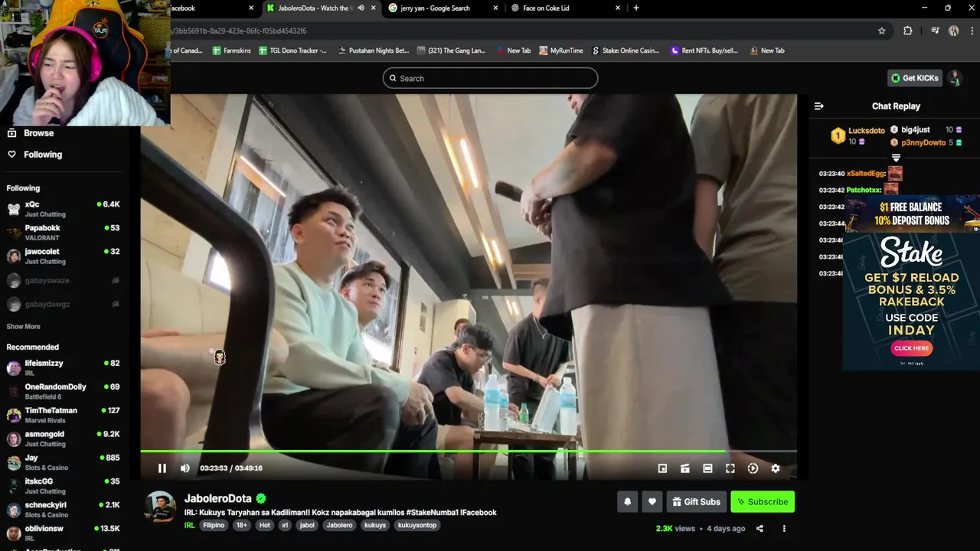Expand the Show More following list
Image resolution: width=980 pixels, height=551 pixels.
[24, 327]
